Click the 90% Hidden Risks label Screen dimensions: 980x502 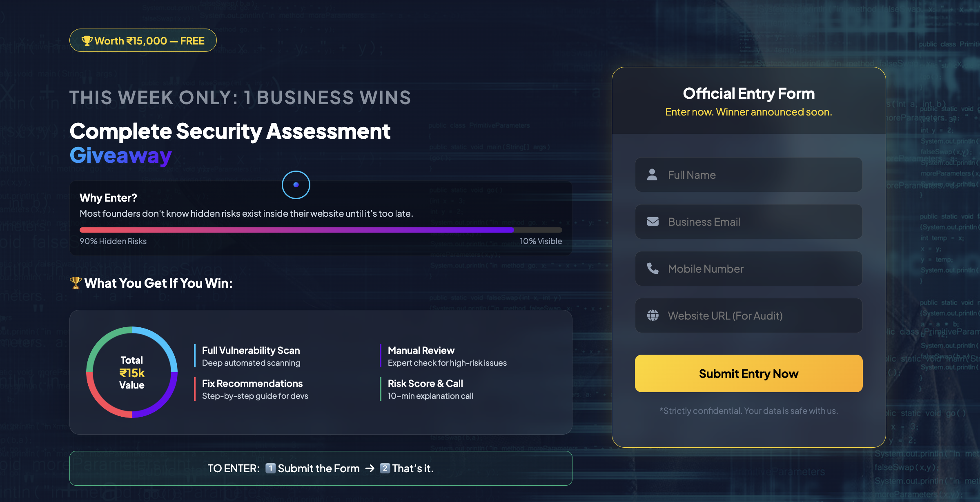113,241
